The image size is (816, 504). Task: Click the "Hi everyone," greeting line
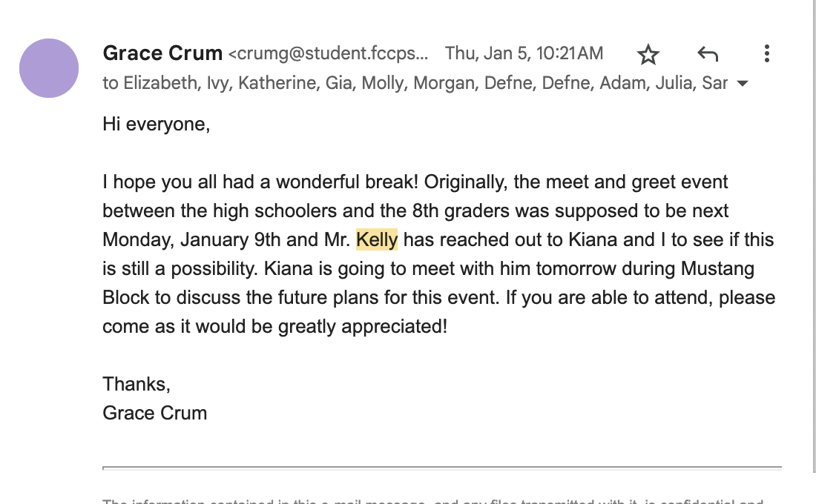(x=157, y=125)
